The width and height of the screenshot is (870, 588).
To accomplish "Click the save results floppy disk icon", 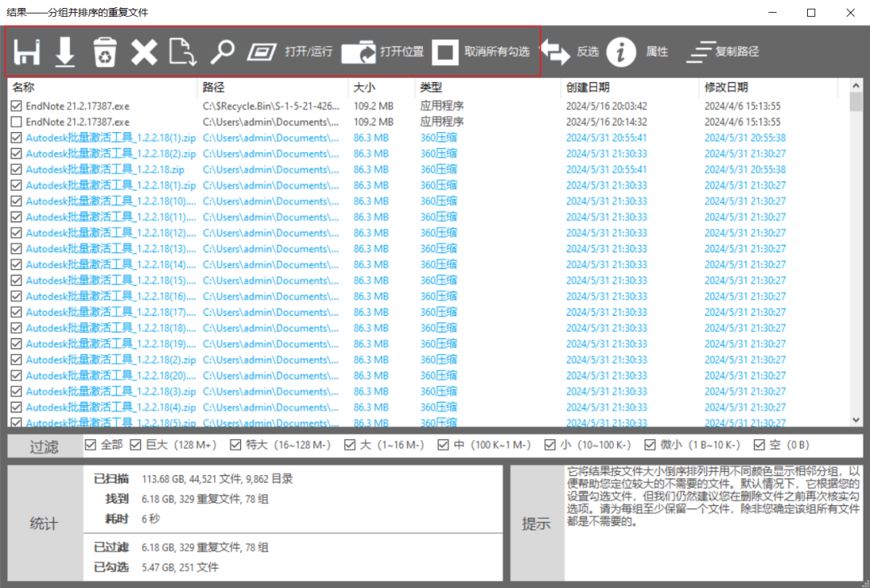I will (26, 52).
